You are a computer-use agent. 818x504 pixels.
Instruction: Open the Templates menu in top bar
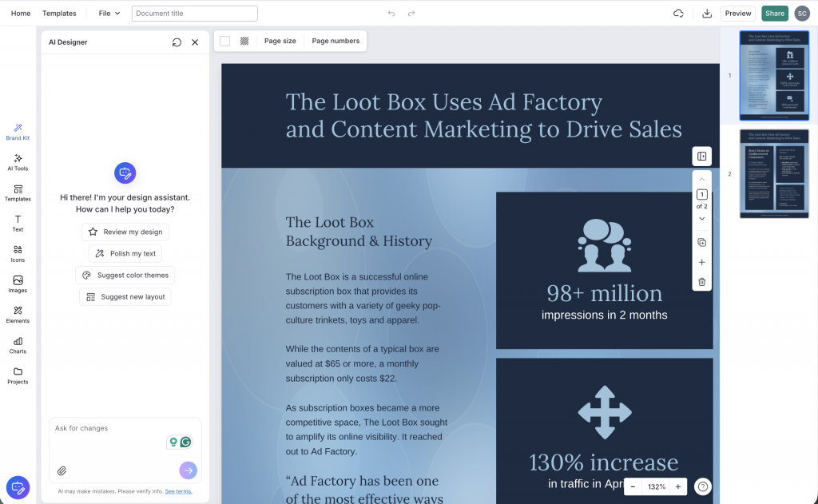(x=59, y=14)
